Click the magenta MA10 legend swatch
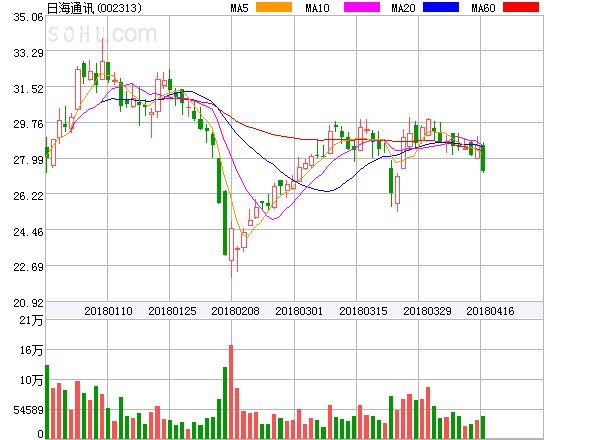This screenshot has height=440, width=600. point(362,7)
